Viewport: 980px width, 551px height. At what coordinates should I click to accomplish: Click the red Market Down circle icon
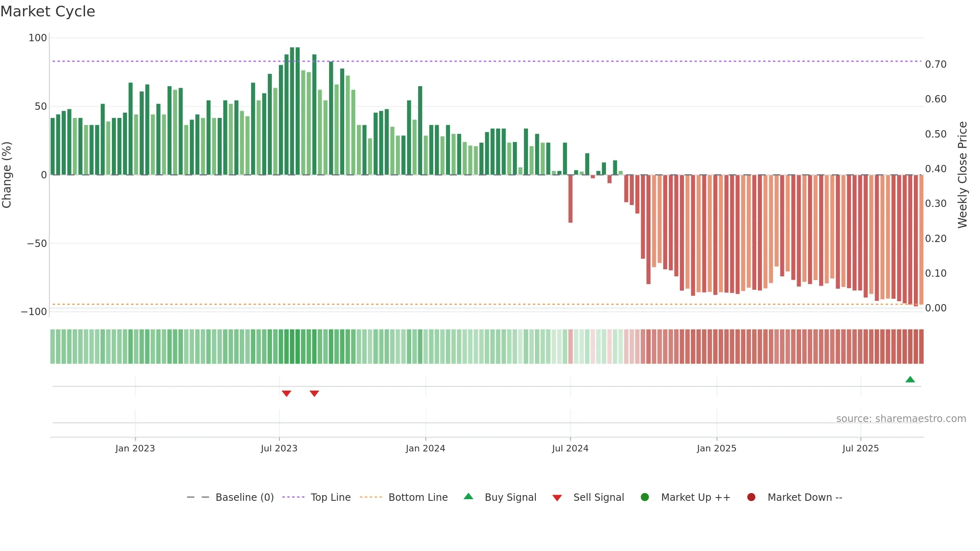751,497
